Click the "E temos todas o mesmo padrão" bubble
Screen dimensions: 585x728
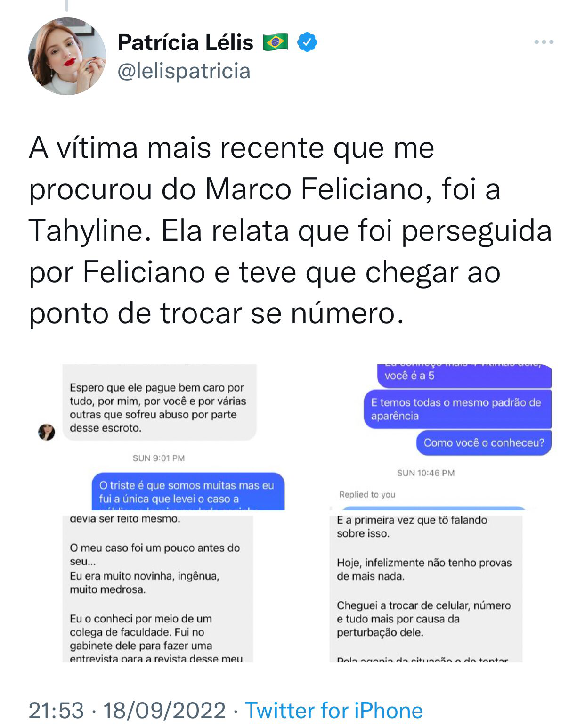click(x=457, y=409)
